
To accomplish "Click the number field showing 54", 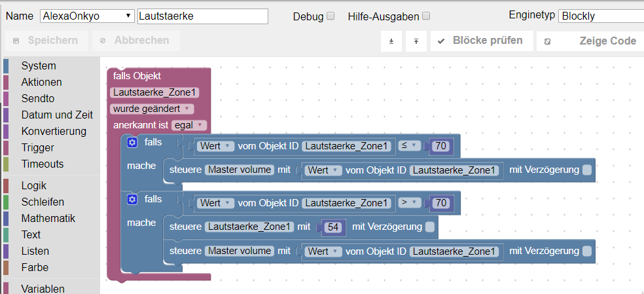I will point(333,227).
